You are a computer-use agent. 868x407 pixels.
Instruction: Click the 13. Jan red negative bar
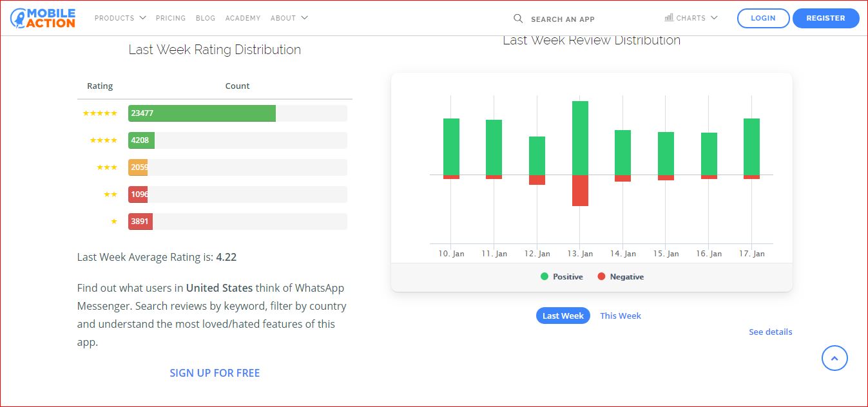[x=580, y=191]
